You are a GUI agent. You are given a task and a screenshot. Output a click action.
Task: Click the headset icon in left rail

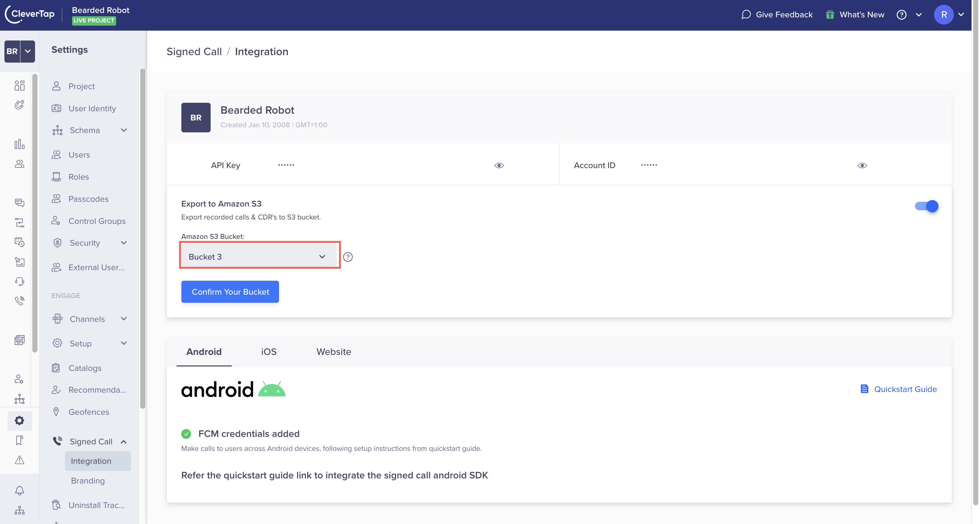tap(19, 281)
